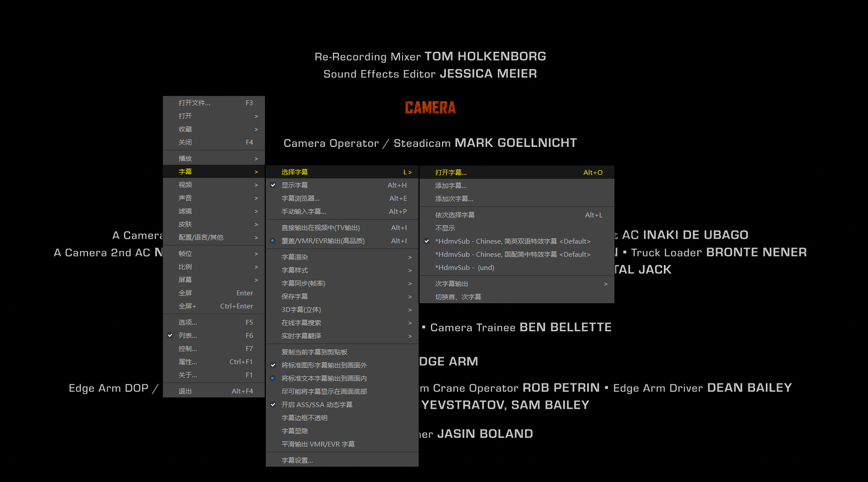
Task: Toggle the 显示字幕 checkbox item
Action: [295, 185]
